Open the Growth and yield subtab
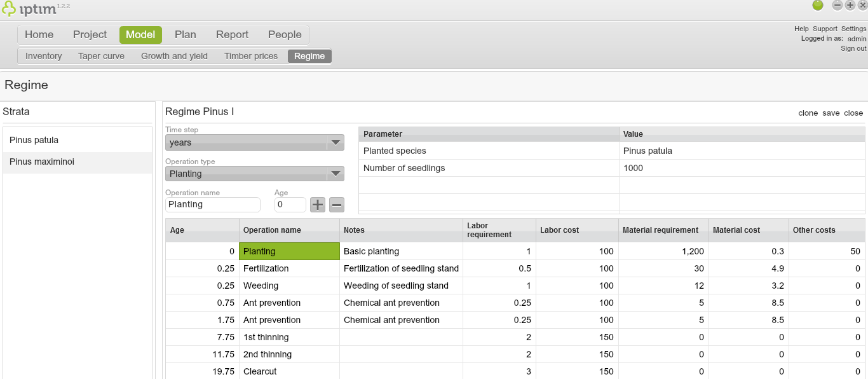The image size is (868, 379). click(174, 56)
